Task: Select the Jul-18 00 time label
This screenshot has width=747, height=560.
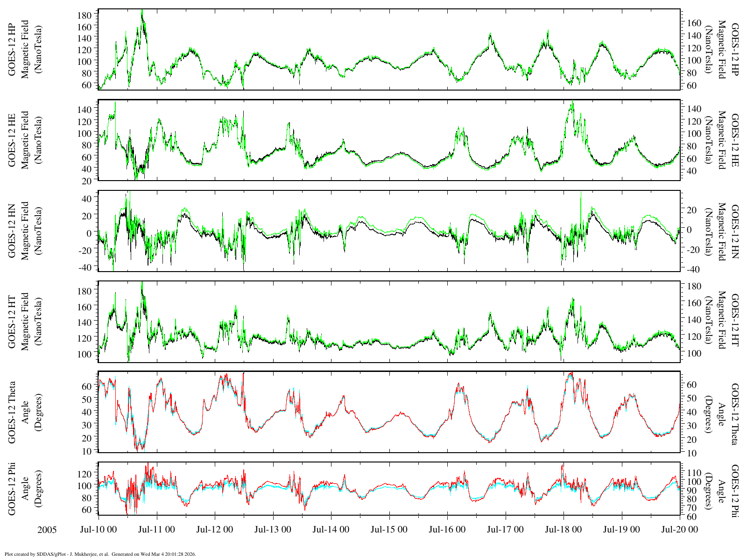Action: (x=564, y=530)
